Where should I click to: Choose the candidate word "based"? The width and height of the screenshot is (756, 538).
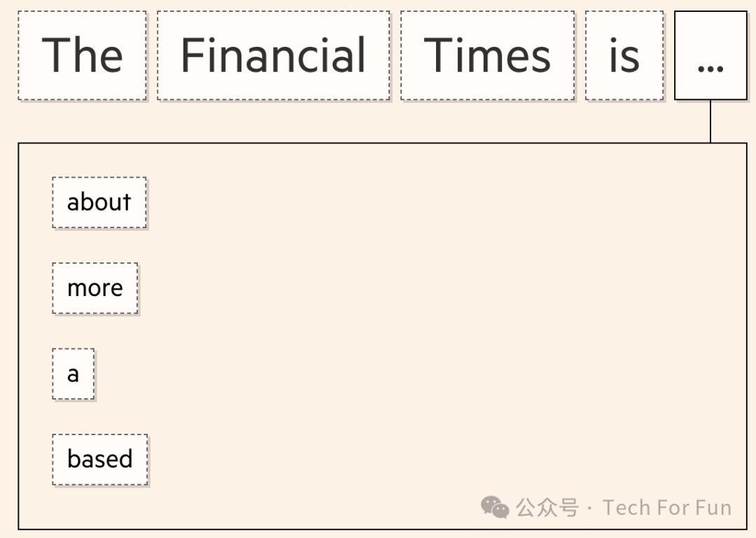(100, 460)
